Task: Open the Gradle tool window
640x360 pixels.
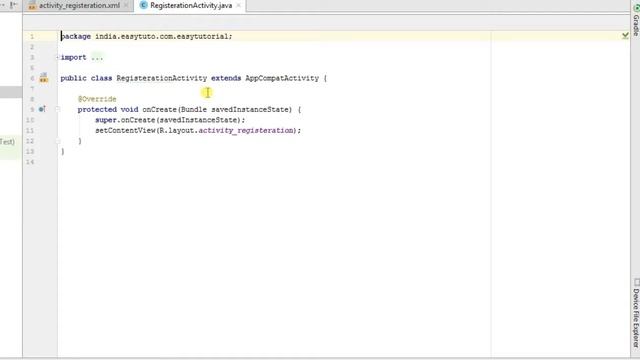Action: [636, 20]
